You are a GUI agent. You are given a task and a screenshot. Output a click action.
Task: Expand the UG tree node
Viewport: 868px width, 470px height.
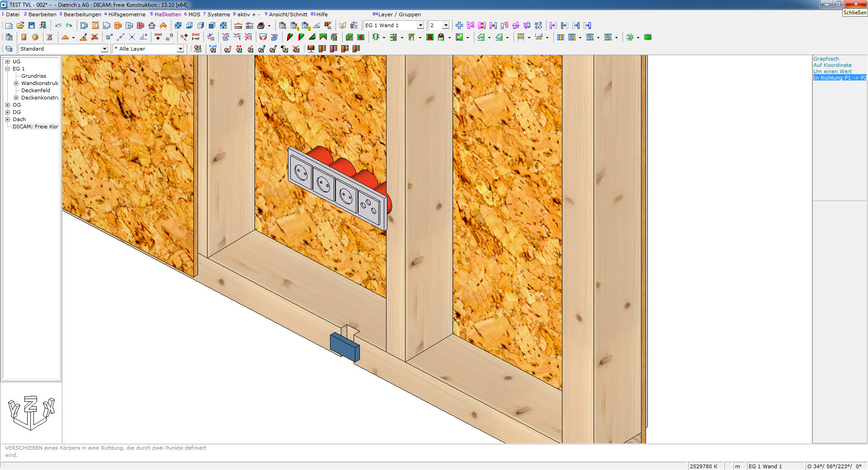click(7, 61)
